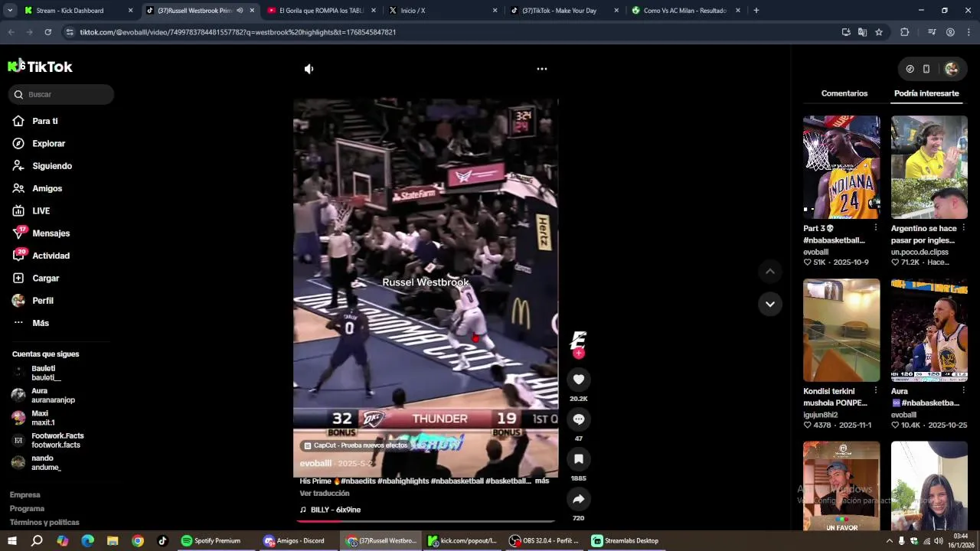This screenshot has width=980, height=551.
Task: Open Chrome media controls icon
Action: coord(932,32)
